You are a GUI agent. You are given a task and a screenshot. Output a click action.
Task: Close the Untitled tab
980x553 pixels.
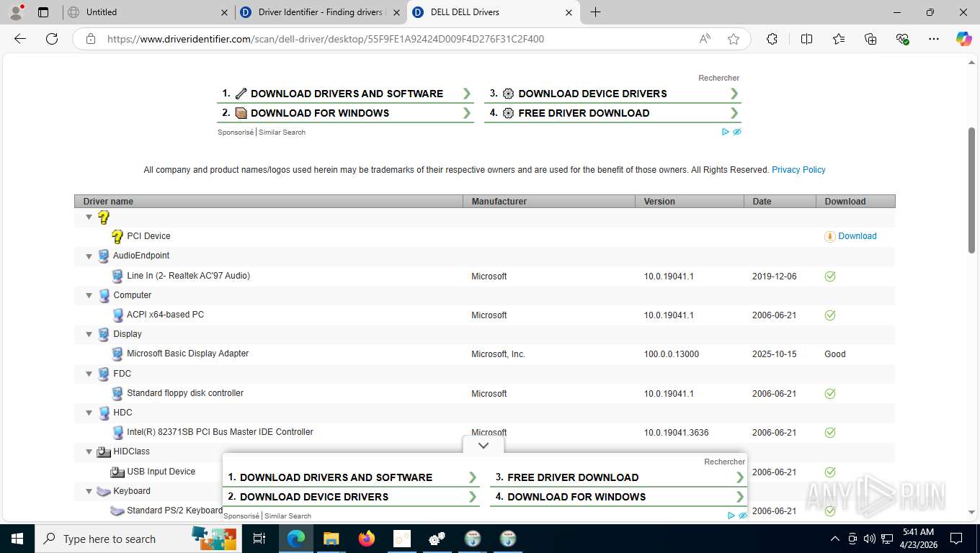[224, 12]
